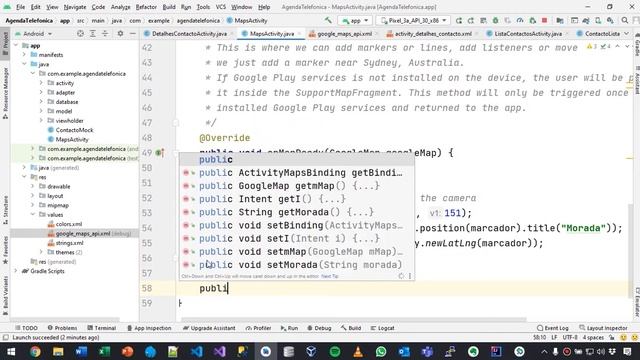Switch to ListaContactosActivity.java tab
640x360 pixels.
pyautogui.click(x=528, y=34)
